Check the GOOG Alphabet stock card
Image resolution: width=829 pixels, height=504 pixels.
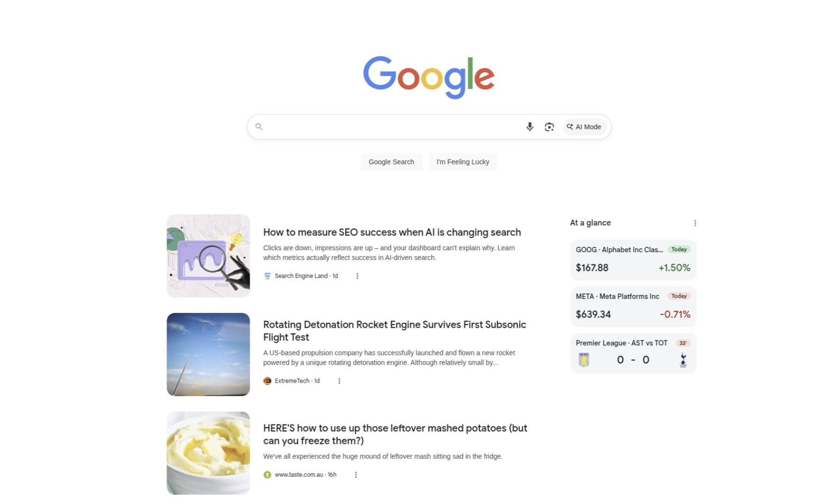(x=633, y=260)
